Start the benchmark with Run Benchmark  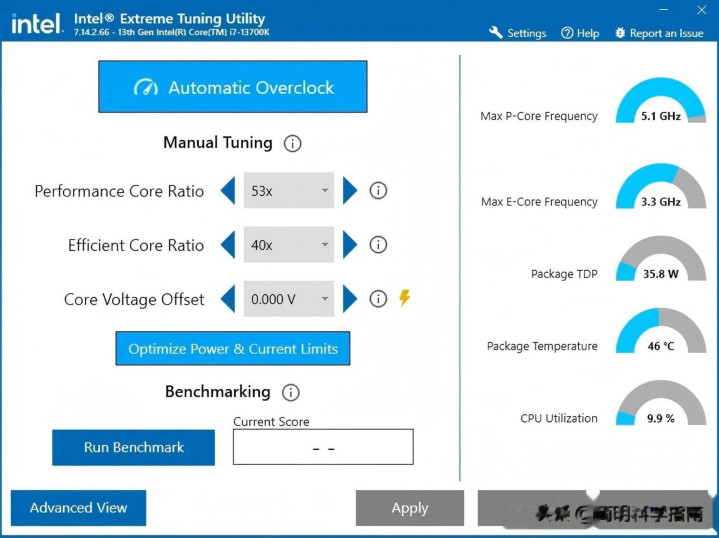pos(133,447)
